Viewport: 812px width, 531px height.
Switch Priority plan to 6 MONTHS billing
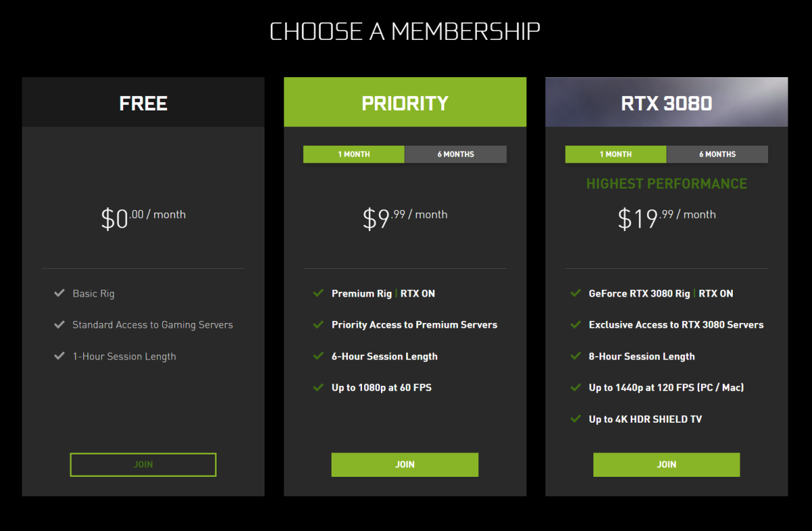coord(455,154)
